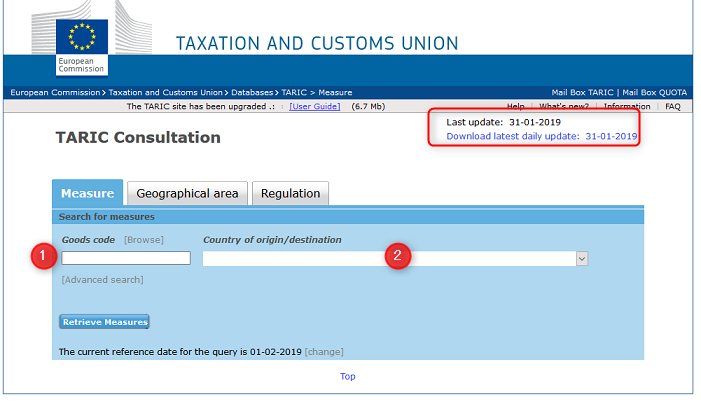Click the TARIC Consultation heading

(x=138, y=137)
